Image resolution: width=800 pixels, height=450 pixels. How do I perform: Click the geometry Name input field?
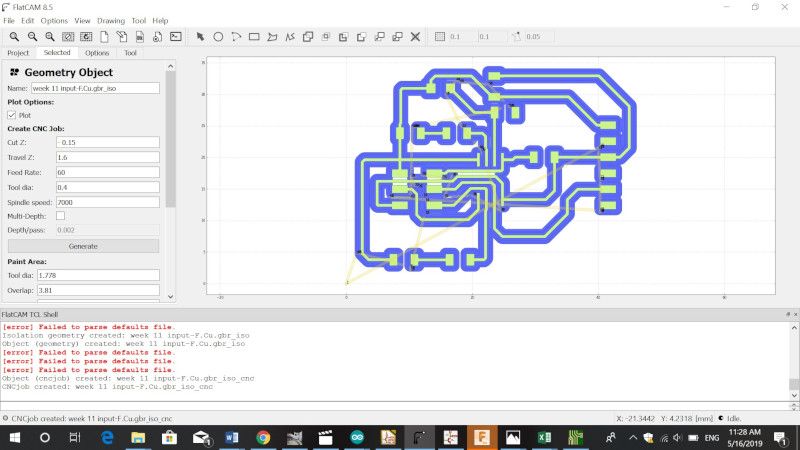click(95, 88)
